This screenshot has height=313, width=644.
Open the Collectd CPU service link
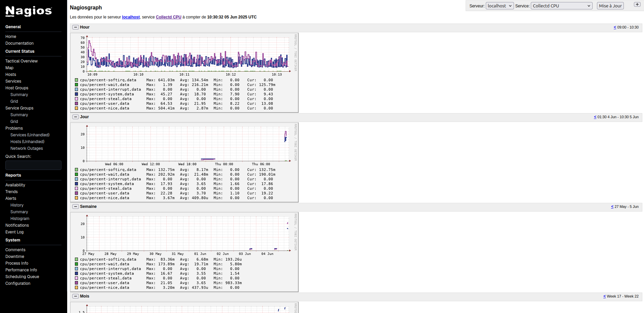click(168, 17)
